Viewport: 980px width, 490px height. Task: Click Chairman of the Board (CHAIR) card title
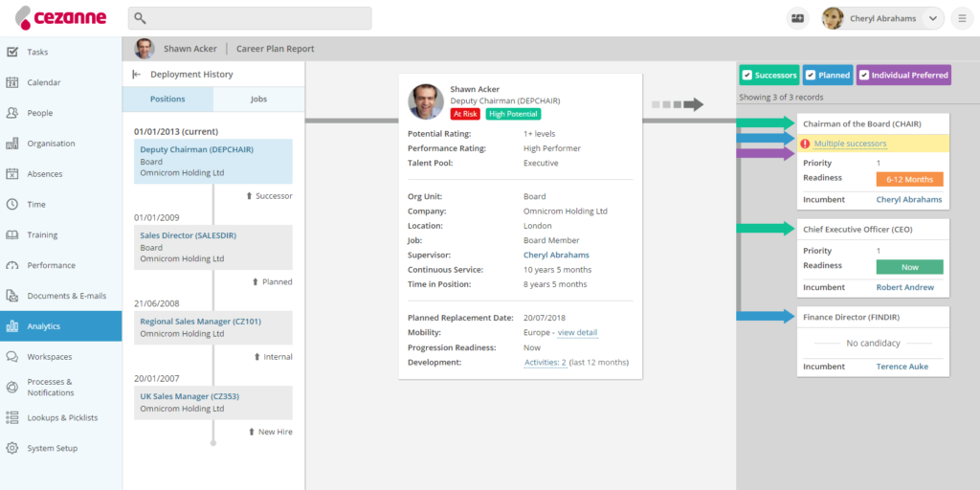[862, 123]
